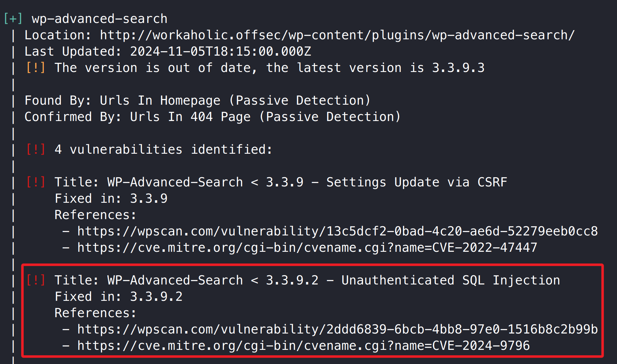Click the '4 vulnerabilities identified:' text
617x364 pixels.
click(163, 149)
